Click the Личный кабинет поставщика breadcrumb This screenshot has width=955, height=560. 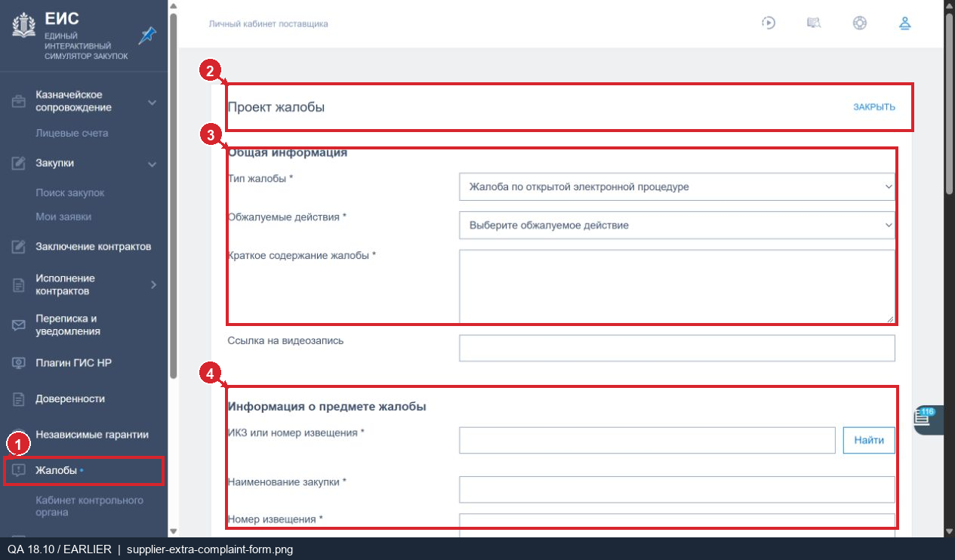pos(268,23)
